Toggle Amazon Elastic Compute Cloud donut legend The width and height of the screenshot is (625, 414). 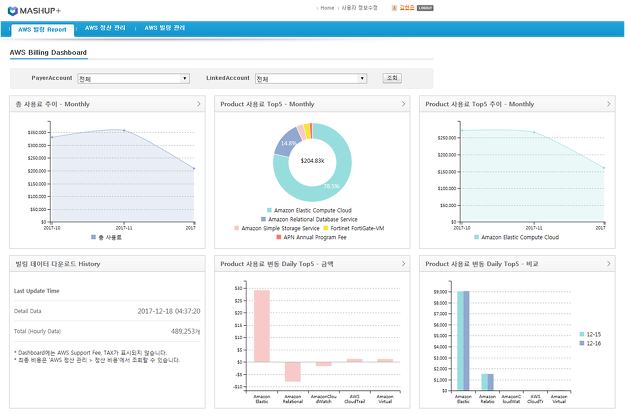[x=309, y=210]
